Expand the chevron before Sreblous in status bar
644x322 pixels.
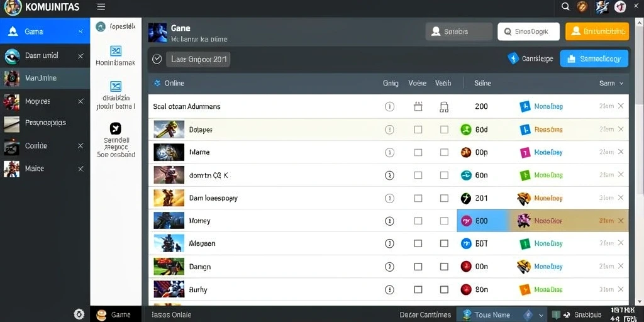541,315
